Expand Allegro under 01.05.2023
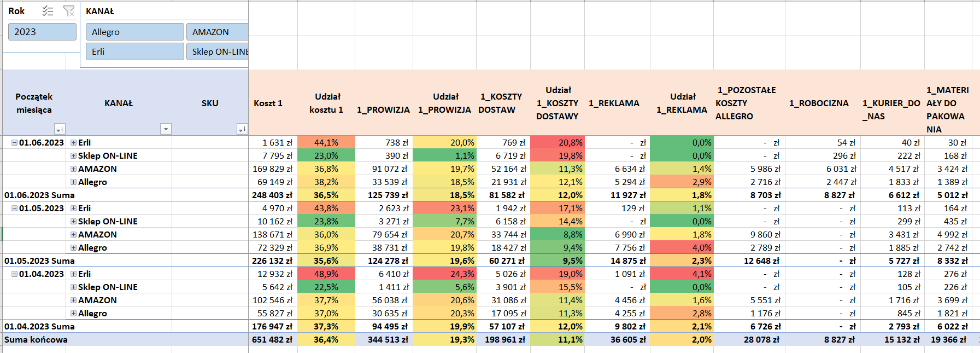 click(x=74, y=248)
